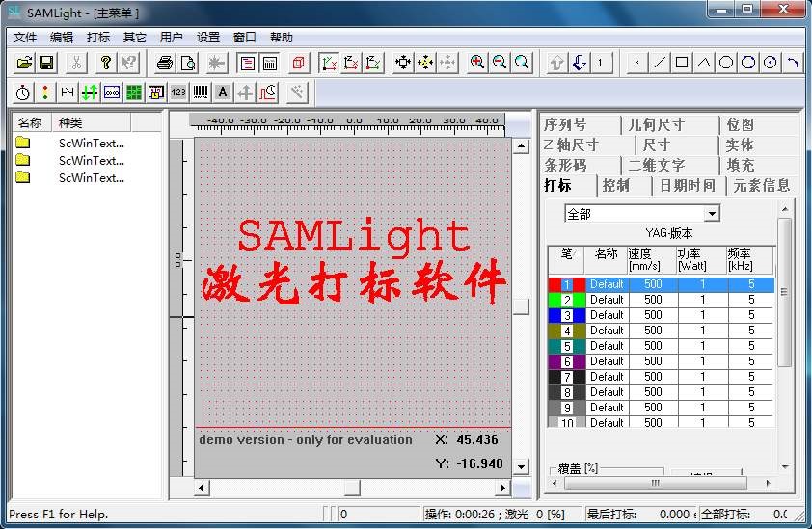Open the 文件 menu
Viewport: 812px width, 529px height.
click(x=25, y=38)
